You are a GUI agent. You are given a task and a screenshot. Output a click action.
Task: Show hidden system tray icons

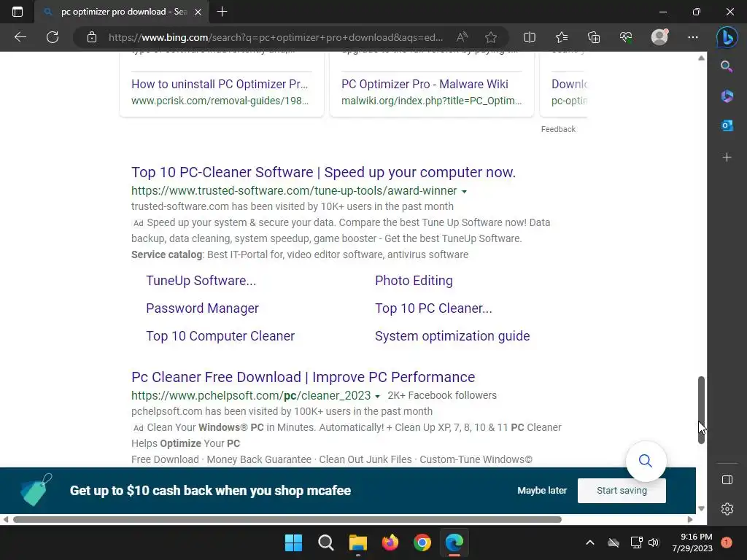589,542
